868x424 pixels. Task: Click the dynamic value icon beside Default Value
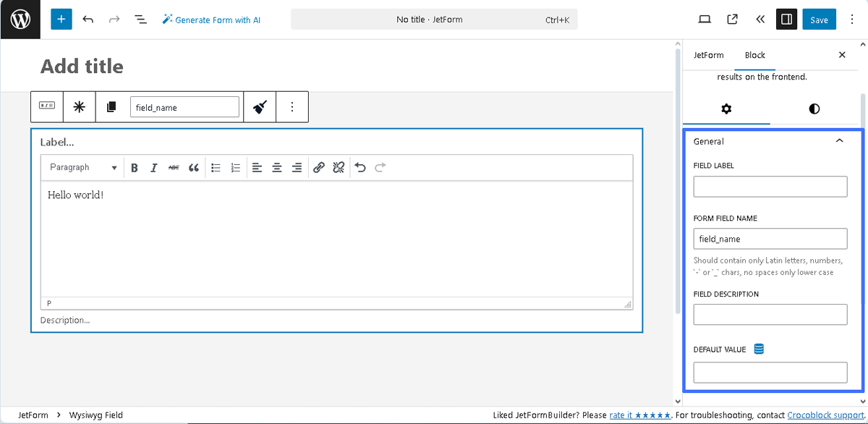(x=758, y=349)
